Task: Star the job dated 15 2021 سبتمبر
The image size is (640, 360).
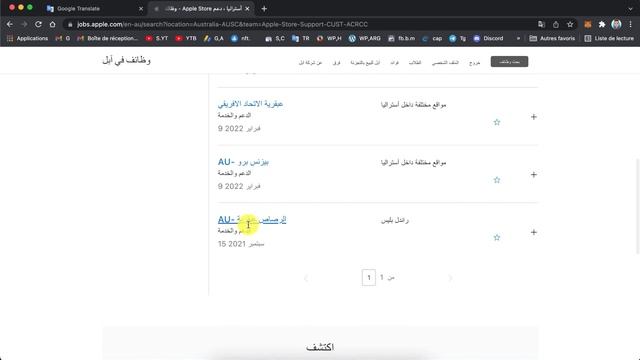Action: coord(497,238)
